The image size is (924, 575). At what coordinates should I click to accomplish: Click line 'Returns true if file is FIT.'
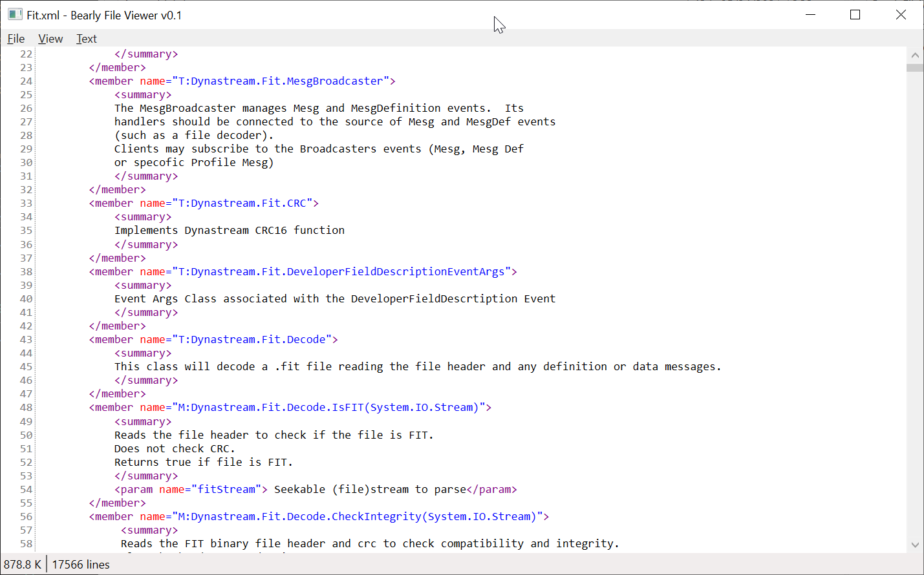coord(204,462)
